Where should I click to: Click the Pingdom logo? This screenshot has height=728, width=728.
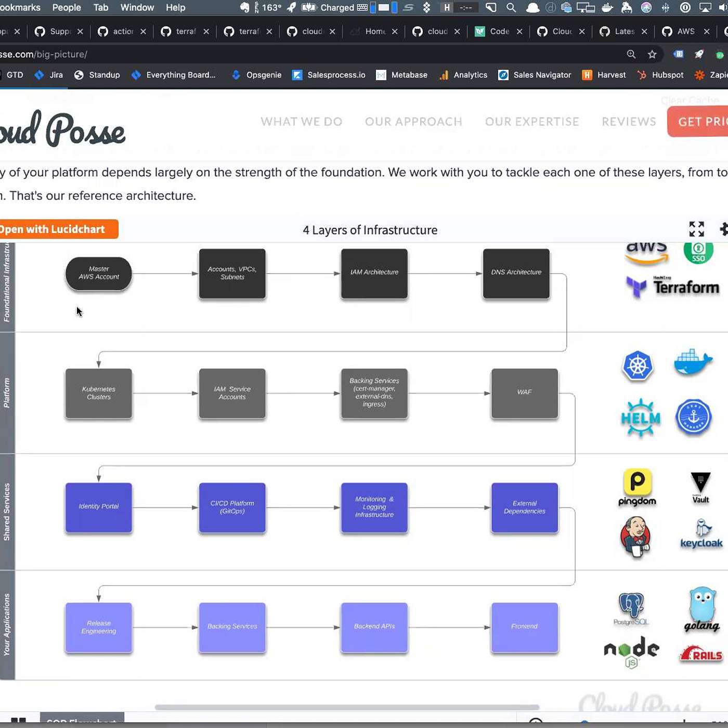(x=637, y=487)
